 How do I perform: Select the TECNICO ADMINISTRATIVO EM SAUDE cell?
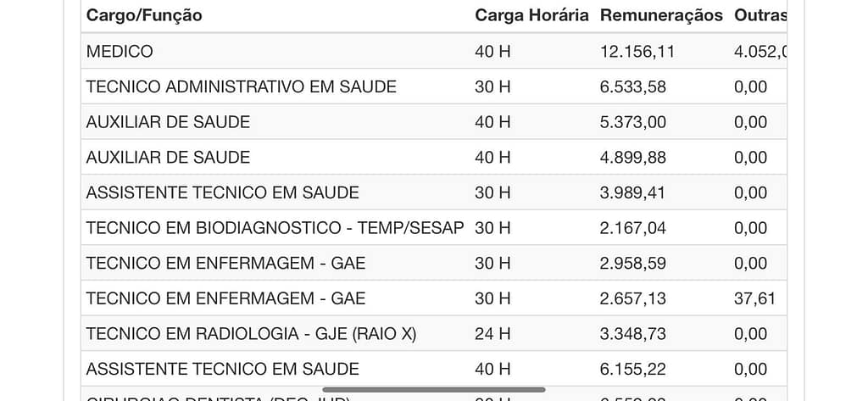click(241, 86)
